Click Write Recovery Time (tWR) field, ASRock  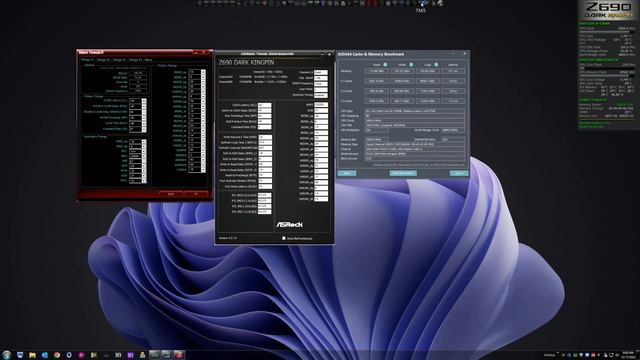pos(265,137)
